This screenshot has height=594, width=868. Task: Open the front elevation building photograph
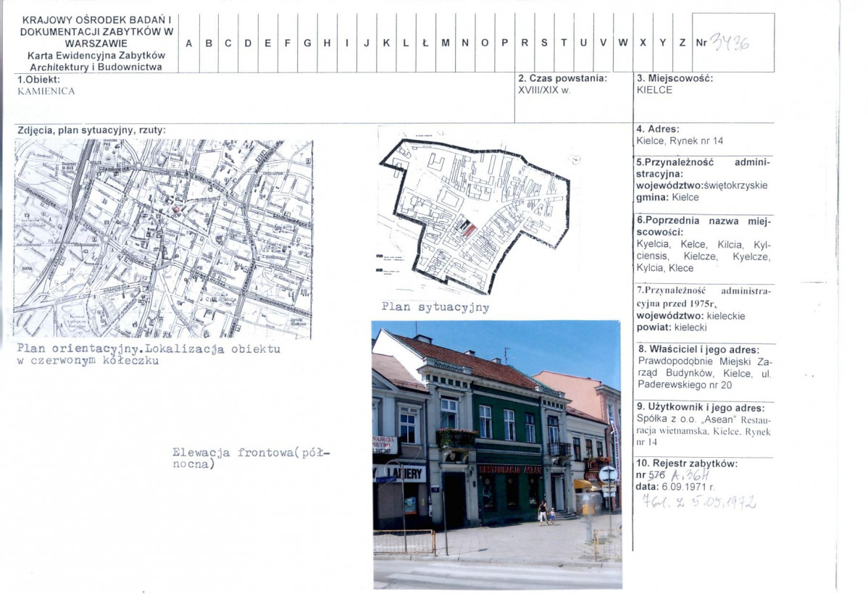(x=496, y=453)
